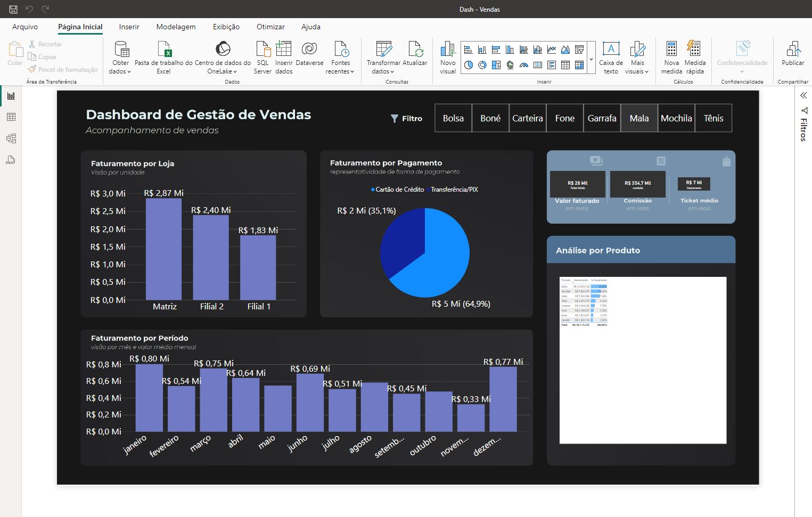Click the Save icon in title bar
The width and height of the screenshot is (812, 517).
click(x=13, y=9)
